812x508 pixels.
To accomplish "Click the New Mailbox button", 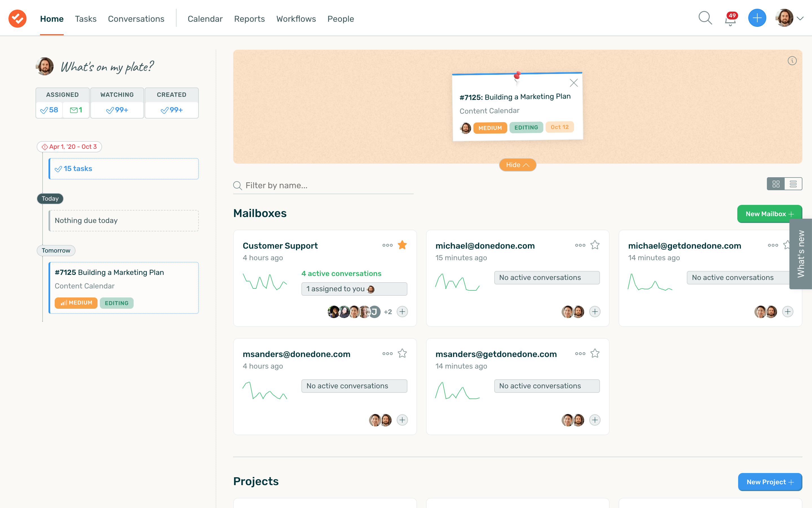I will (x=769, y=214).
